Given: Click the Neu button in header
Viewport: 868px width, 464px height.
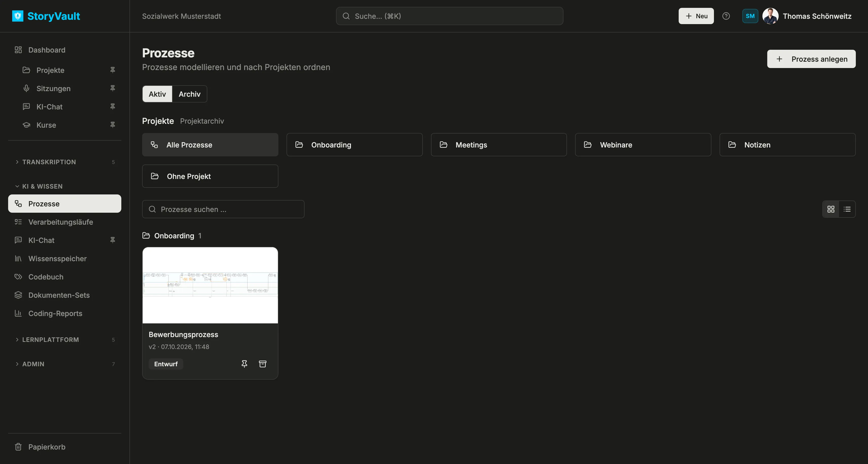Looking at the screenshot, I should (x=696, y=16).
